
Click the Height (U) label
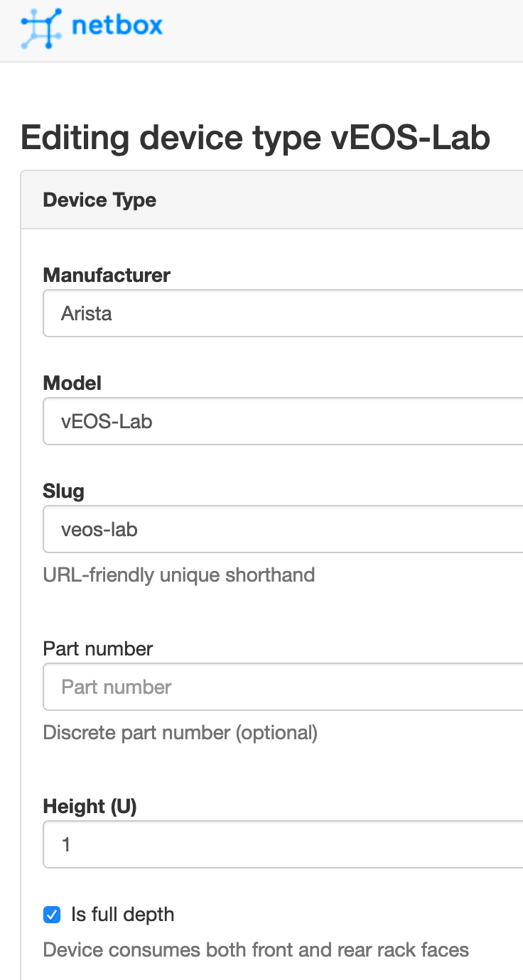(90, 807)
